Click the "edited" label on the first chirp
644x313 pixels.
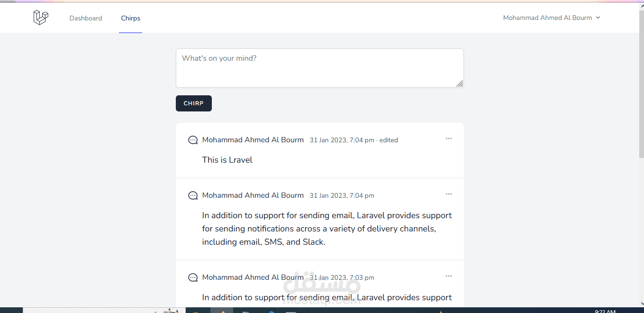pyautogui.click(x=389, y=139)
